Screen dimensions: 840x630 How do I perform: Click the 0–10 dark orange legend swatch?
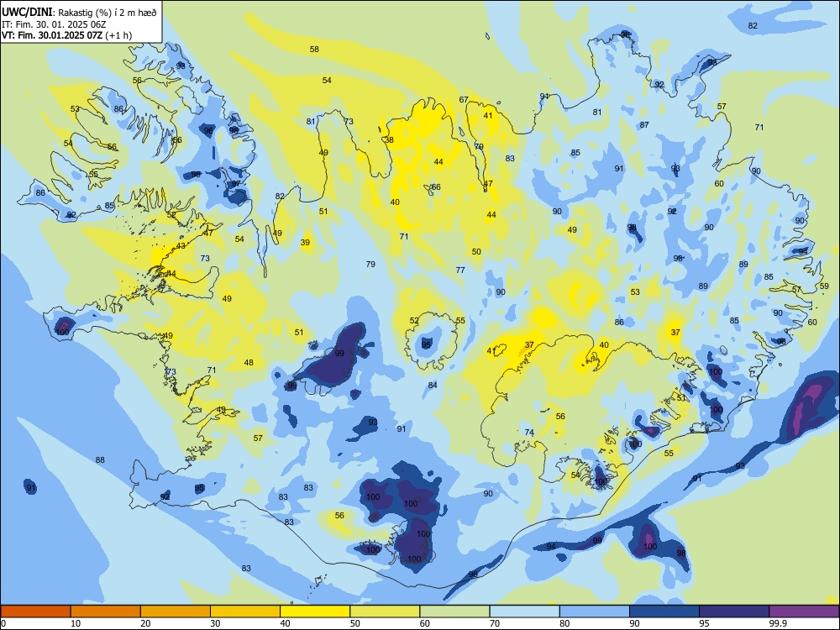pos(35,612)
